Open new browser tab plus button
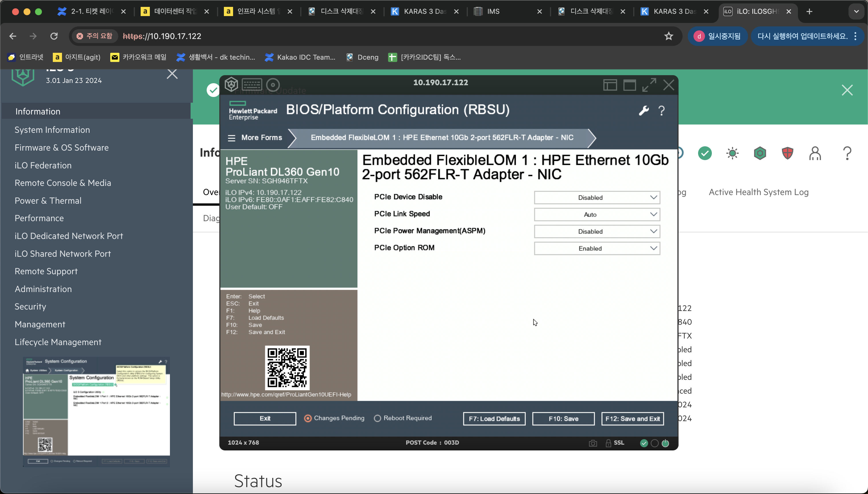Image resolution: width=868 pixels, height=494 pixels. point(809,11)
